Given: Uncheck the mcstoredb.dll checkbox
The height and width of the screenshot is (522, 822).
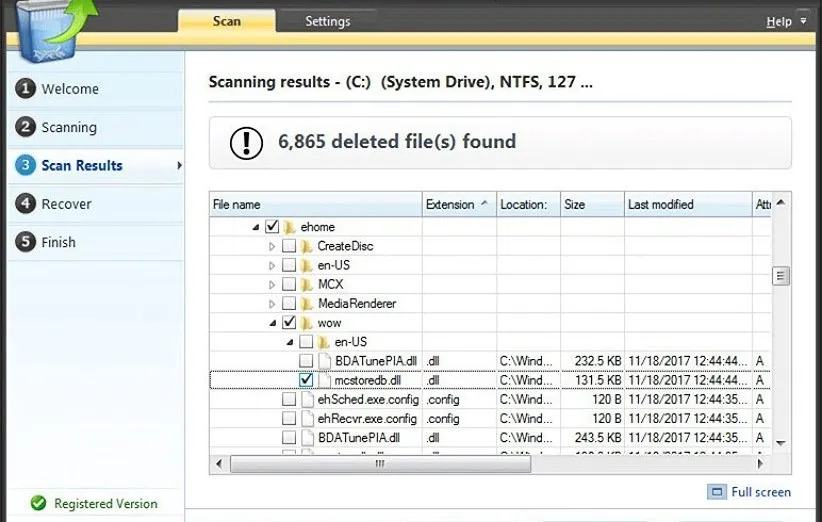Looking at the screenshot, I should coord(306,380).
